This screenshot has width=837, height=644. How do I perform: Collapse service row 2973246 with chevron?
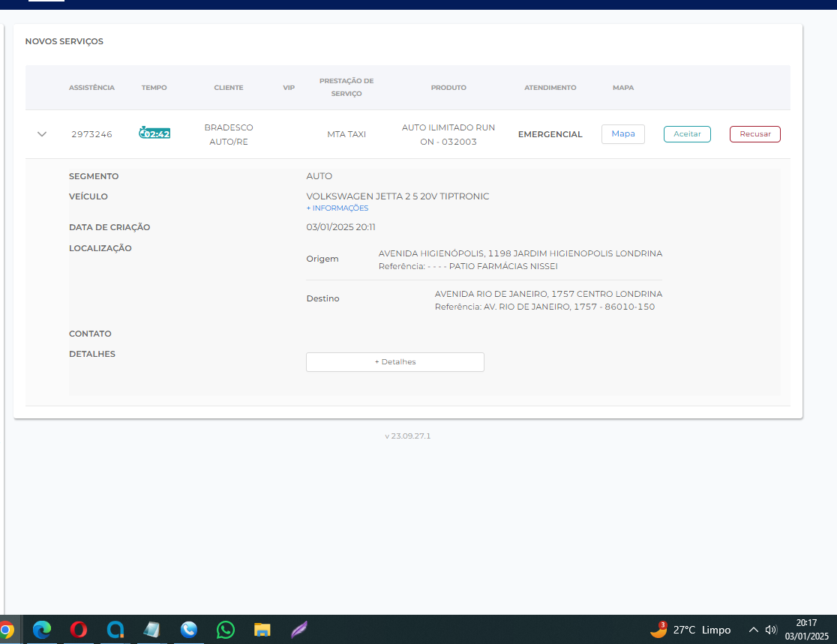click(x=42, y=134)
